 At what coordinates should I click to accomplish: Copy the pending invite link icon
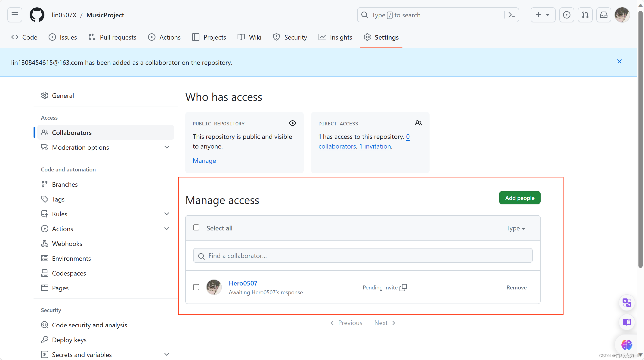pyautogui.click(x=403, y=288)
